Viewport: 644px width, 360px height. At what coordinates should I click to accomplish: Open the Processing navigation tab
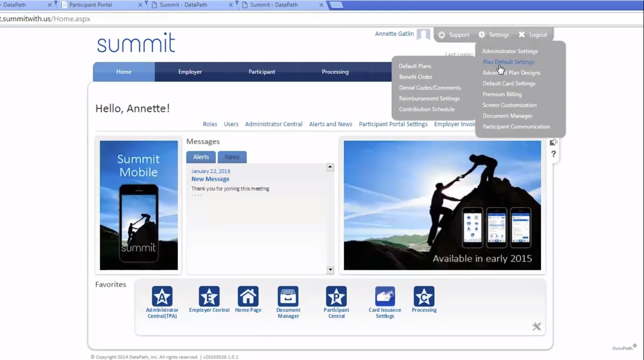[x=335, y=72]
